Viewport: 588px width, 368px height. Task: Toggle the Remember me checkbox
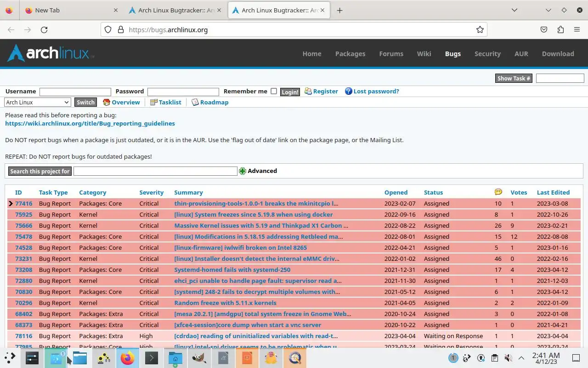274,91
